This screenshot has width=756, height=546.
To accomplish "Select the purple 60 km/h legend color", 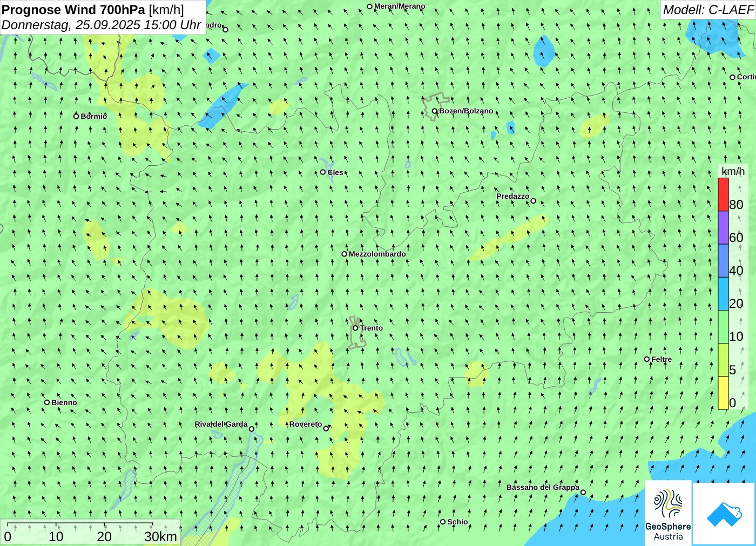I will (723, 227).
